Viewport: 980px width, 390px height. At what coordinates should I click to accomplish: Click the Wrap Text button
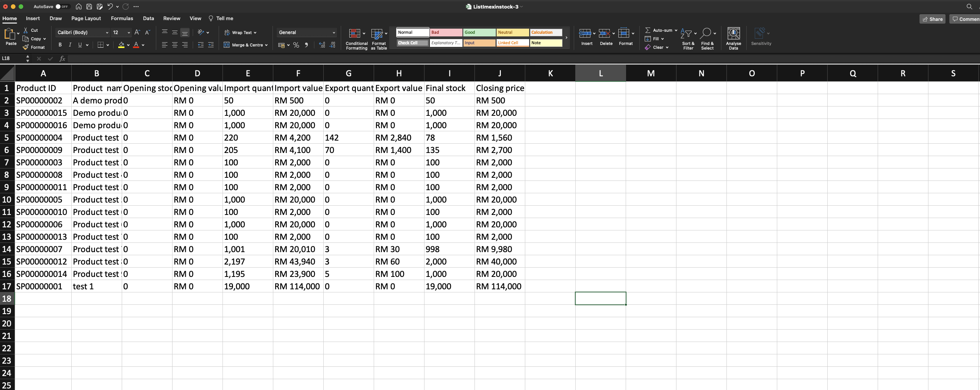coord(241,33)
